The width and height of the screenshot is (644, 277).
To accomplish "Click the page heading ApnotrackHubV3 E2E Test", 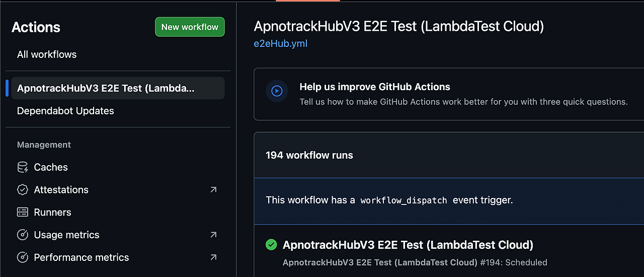I will [399, 26].
